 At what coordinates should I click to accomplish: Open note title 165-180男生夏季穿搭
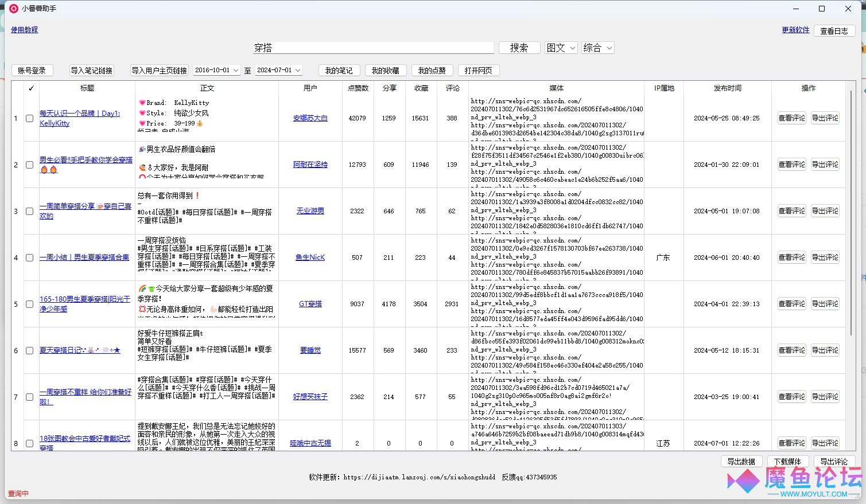pyautogui.click(x=85, y=304)
